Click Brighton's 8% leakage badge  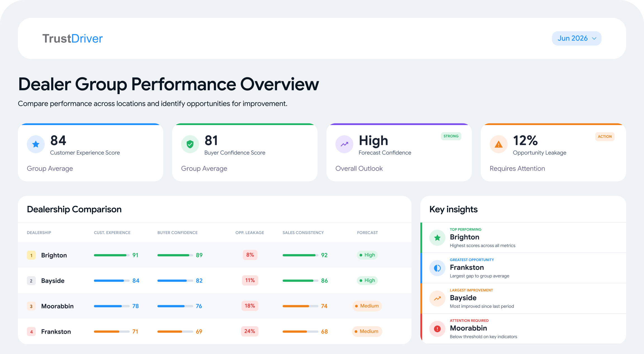[x=250, y=255]
